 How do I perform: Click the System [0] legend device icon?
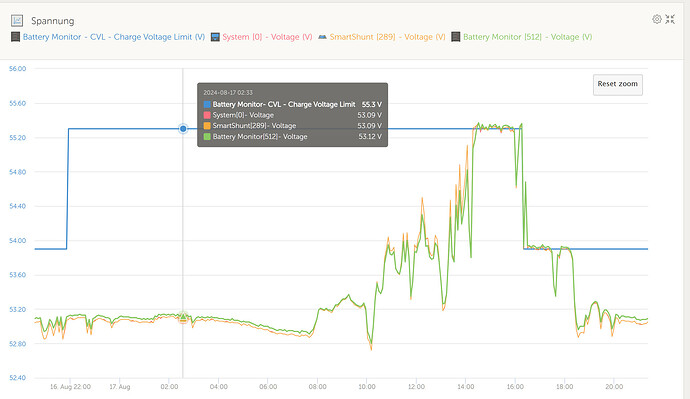coord(215,37)
